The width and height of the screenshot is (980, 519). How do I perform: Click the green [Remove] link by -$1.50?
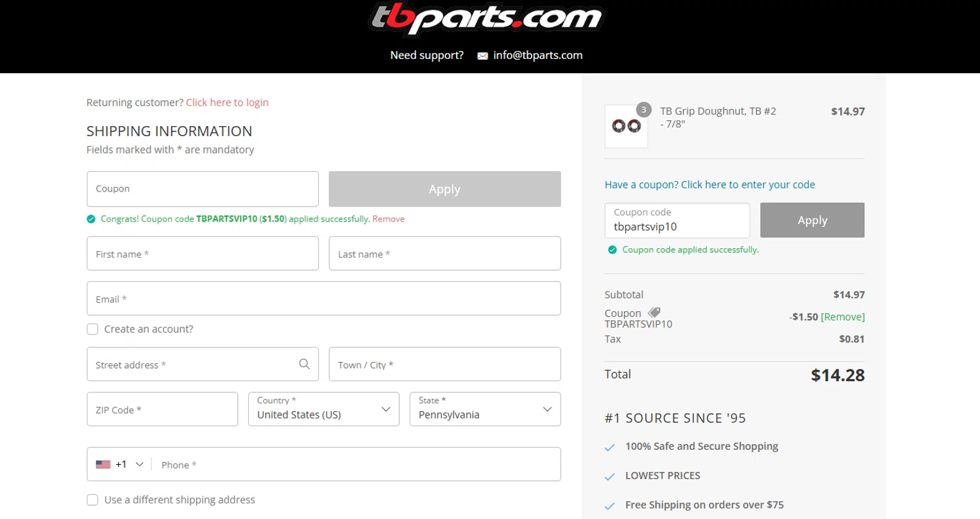pyautogui.click(x=843, y=317)
